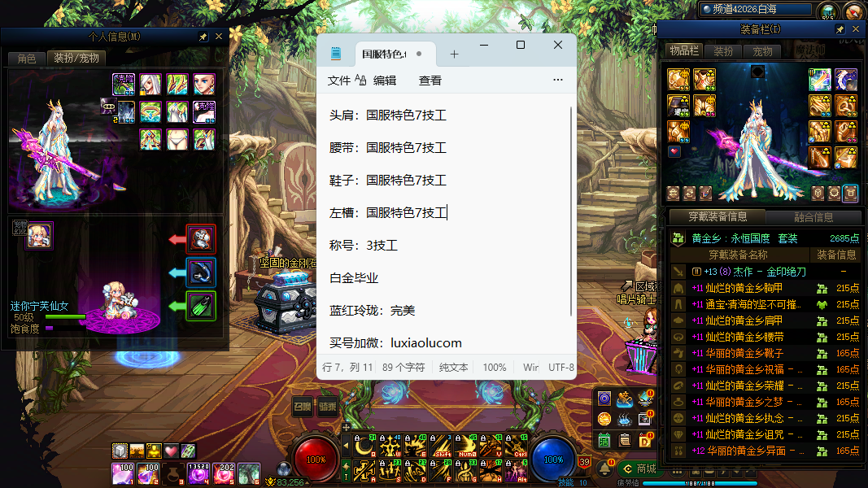
Task: Click the 100% zoom level in status bar
Action: tap(495, 368)
